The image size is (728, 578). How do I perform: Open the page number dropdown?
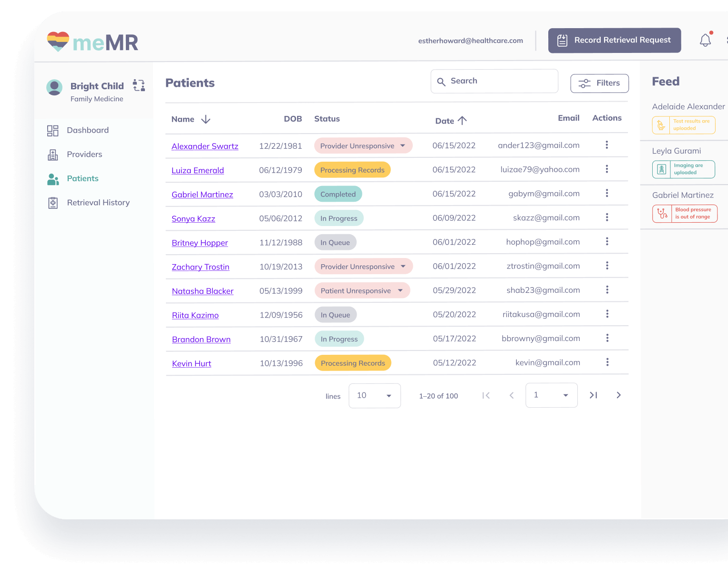pyautogui.click(x=552, y=395)
